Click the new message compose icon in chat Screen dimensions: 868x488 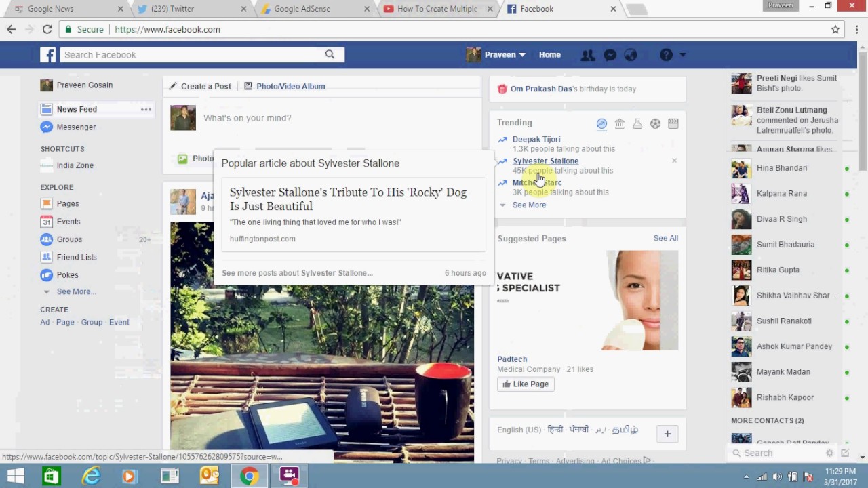[845, 453]
